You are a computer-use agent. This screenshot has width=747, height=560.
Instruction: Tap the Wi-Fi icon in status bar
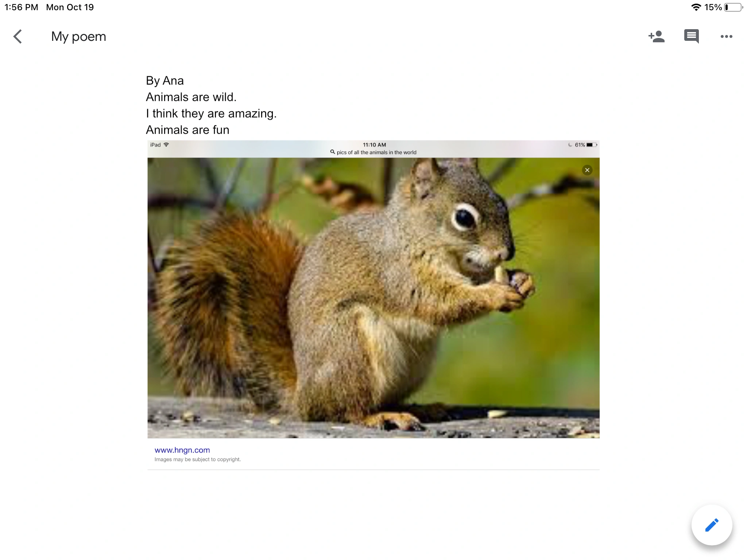click(696, 7)
